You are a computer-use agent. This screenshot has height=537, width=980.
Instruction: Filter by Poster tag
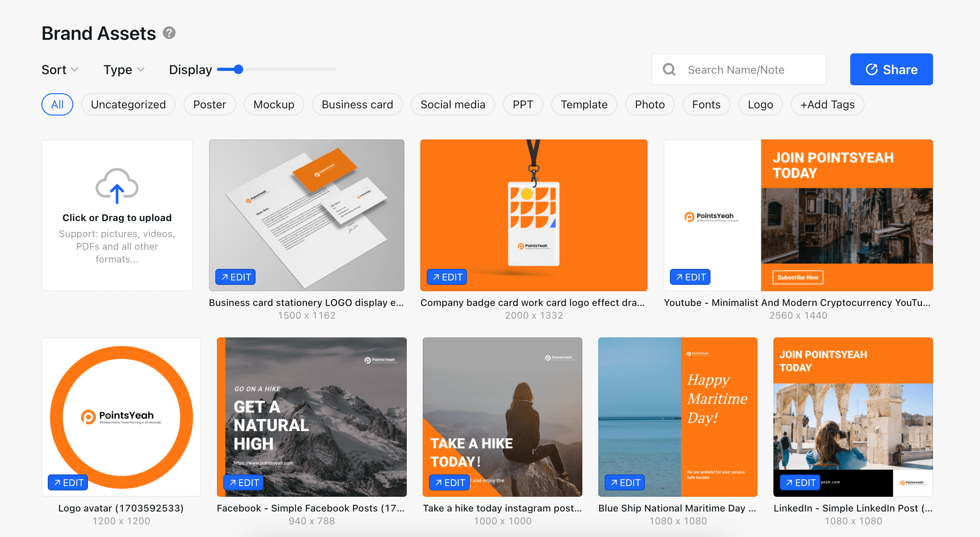point(210,104)
